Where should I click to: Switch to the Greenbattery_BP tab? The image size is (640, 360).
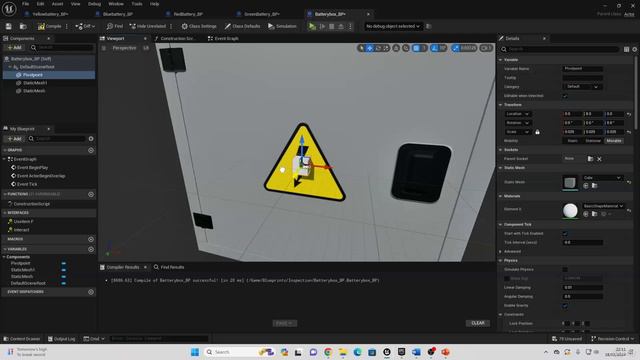pyautogui.click(x=262, y=14)
